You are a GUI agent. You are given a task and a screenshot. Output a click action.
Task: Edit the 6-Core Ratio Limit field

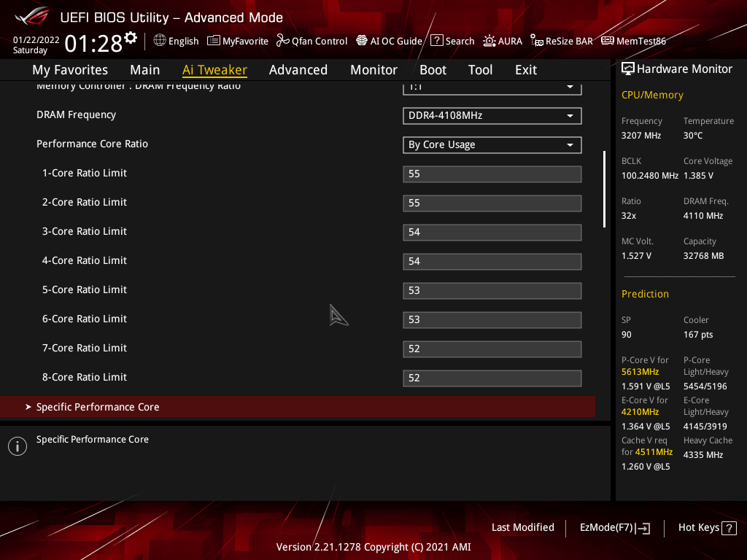pos(492,319)
